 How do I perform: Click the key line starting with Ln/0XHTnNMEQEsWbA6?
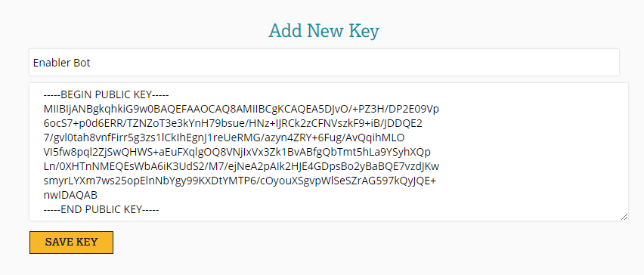[x=241, y=167]
